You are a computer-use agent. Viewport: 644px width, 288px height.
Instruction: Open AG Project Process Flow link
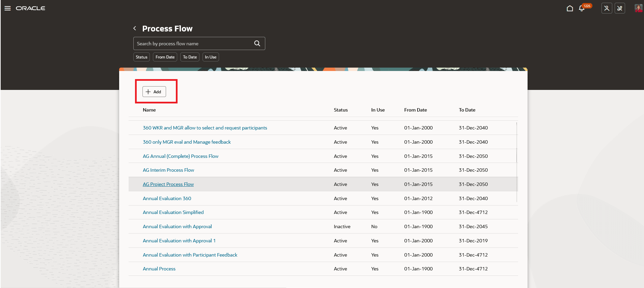tap(168, 184)
